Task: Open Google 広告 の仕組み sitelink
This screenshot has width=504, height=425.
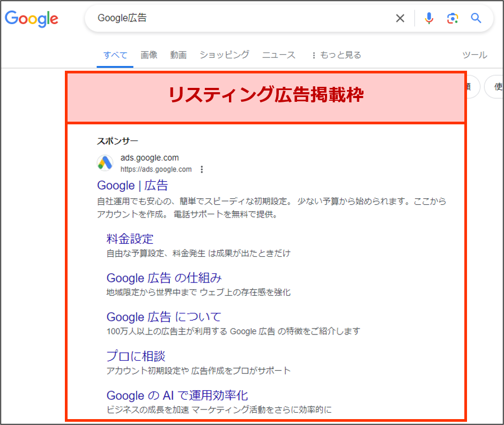Action: tap(164, 278)
